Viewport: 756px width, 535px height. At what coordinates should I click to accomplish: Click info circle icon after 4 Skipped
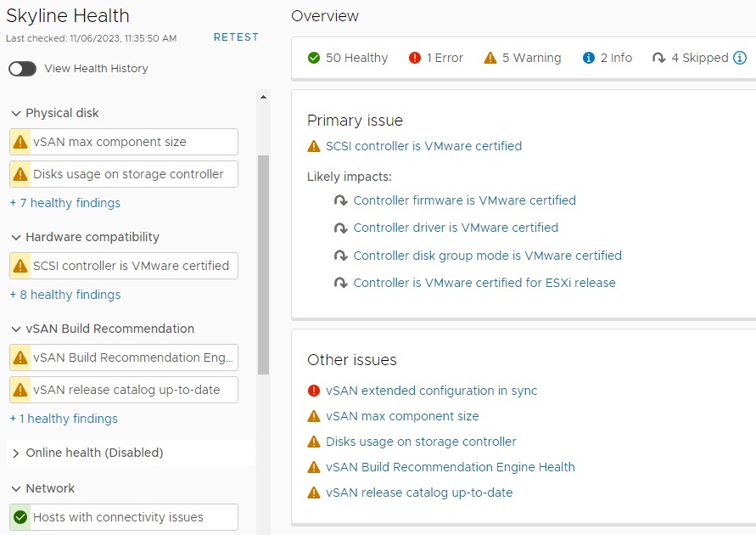(x=740, y=58)
